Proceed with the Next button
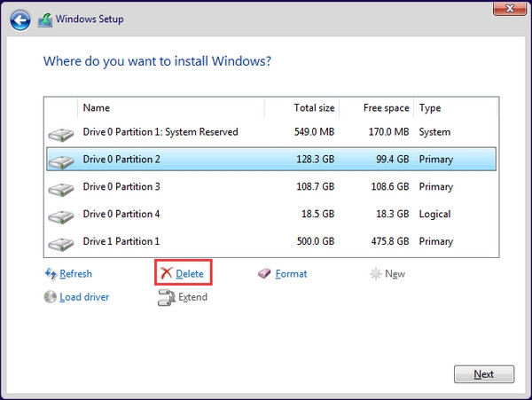 484,374
